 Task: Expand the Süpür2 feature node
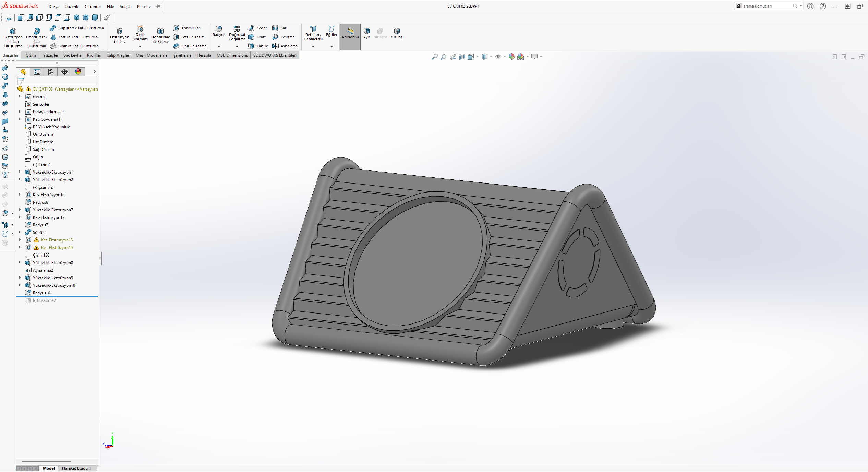point(20,232)
